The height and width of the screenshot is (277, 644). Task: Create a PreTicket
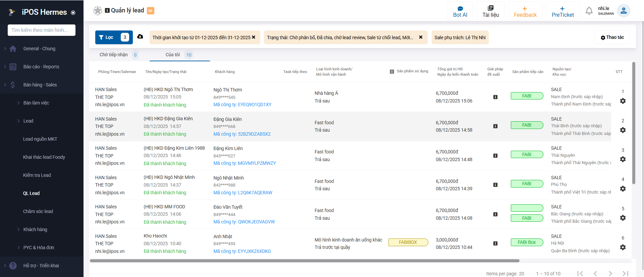[563, 11]
